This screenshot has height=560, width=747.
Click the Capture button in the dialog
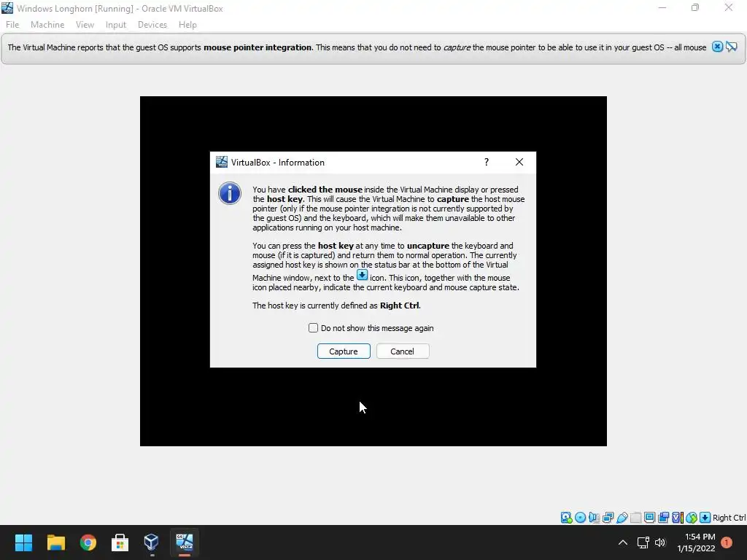point(344,351)
